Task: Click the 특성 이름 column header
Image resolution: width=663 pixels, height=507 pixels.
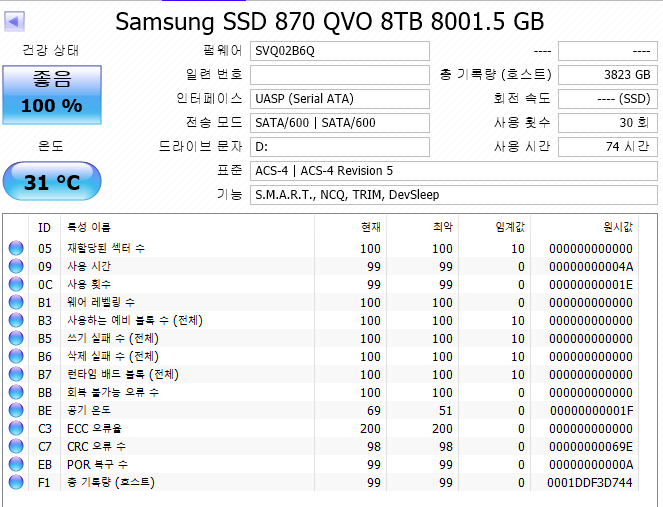Action: pyautogui.click(x=187, y=227)
